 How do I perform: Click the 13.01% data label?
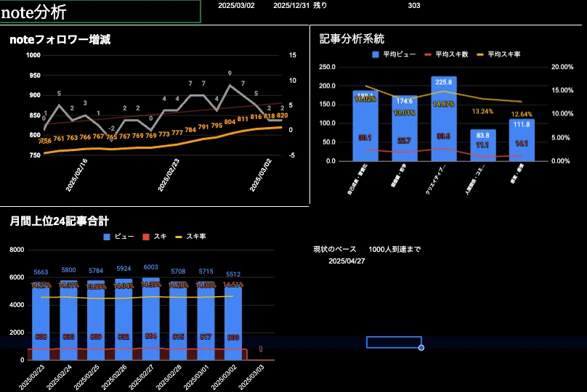pyautogui.click(x=405, y=113)
